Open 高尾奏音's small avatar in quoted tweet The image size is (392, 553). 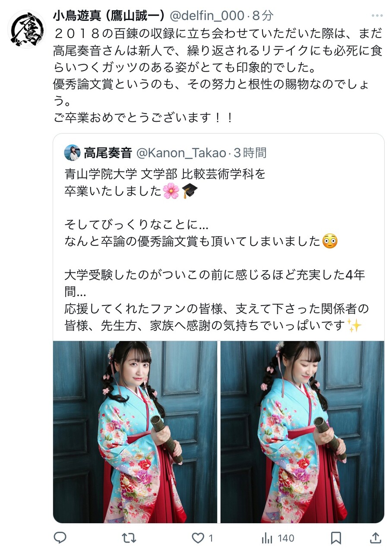(72, 153)
